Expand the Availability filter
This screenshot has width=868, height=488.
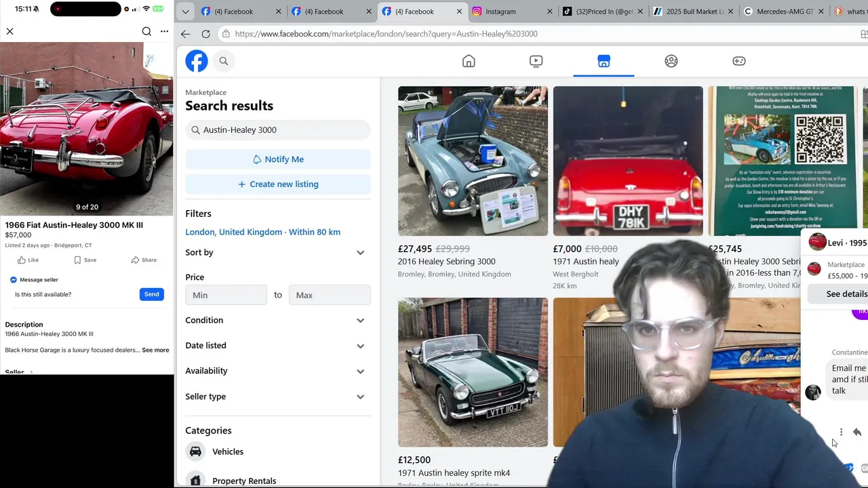pos(278,371)
